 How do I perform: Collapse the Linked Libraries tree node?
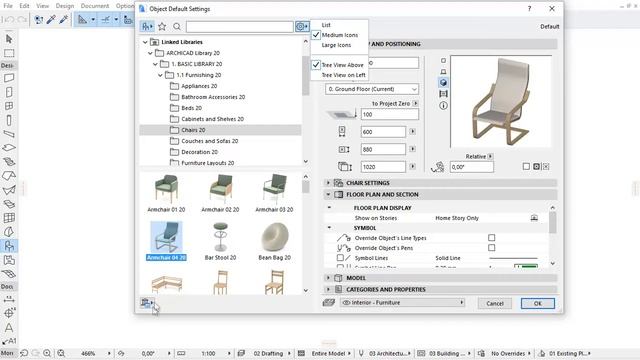145,42
